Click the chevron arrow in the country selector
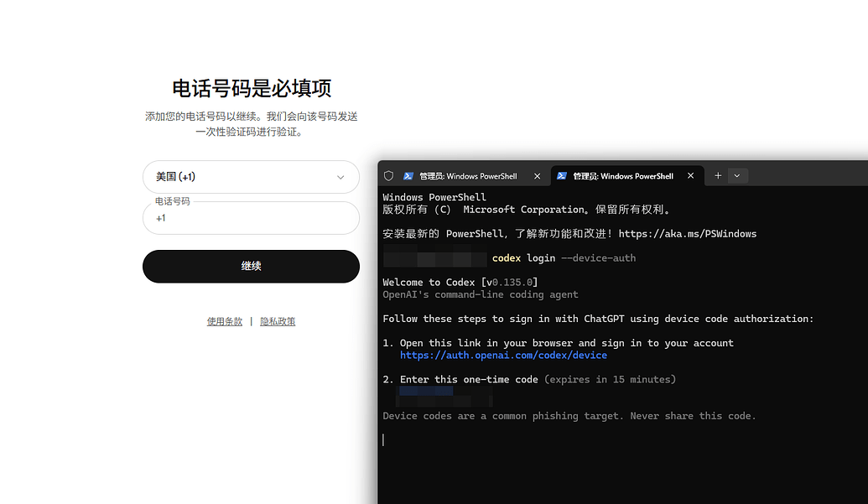Viewport: 868px width, 504px height. [x=340, y=177]
